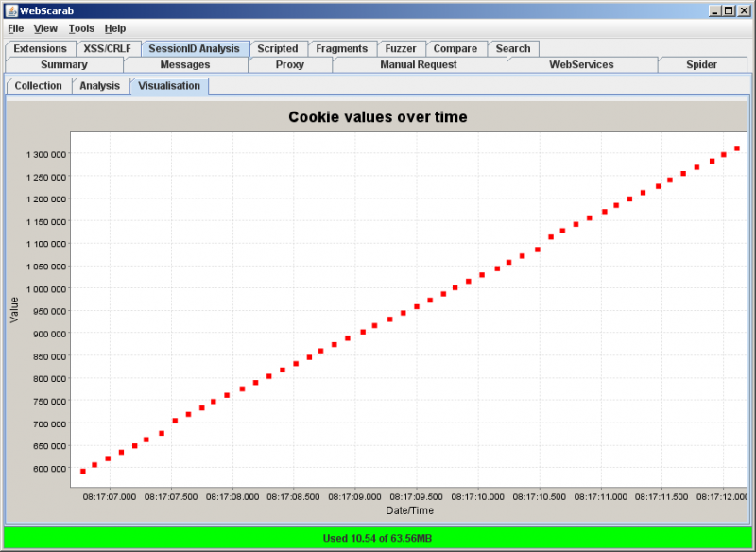
Task: Click the WebScarab title bar icon
Action: 9,10
